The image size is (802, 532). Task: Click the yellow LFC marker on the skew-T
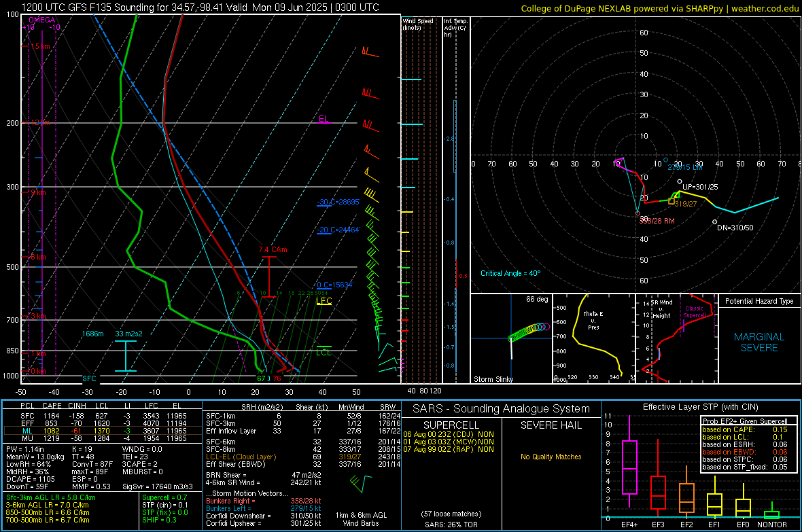(x=324, y=301)
